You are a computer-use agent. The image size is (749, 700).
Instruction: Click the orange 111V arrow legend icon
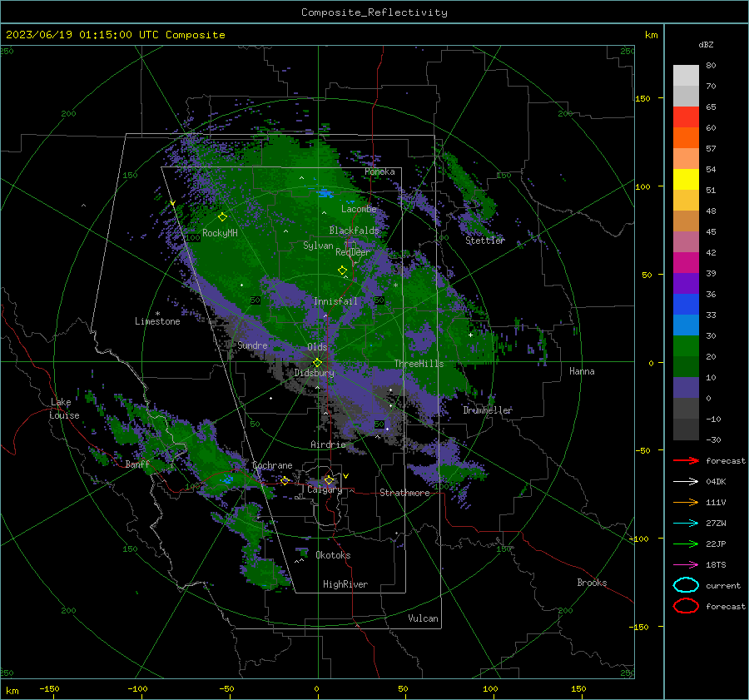686,502
